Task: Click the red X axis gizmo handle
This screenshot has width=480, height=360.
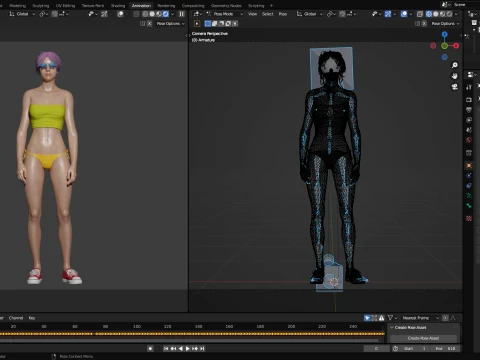Action: 456,46
